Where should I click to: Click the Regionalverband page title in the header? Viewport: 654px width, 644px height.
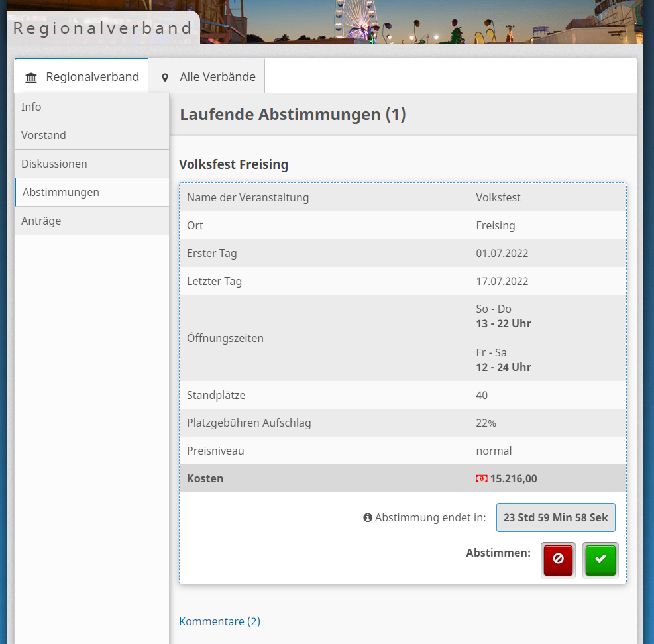(x=103, y=28)
